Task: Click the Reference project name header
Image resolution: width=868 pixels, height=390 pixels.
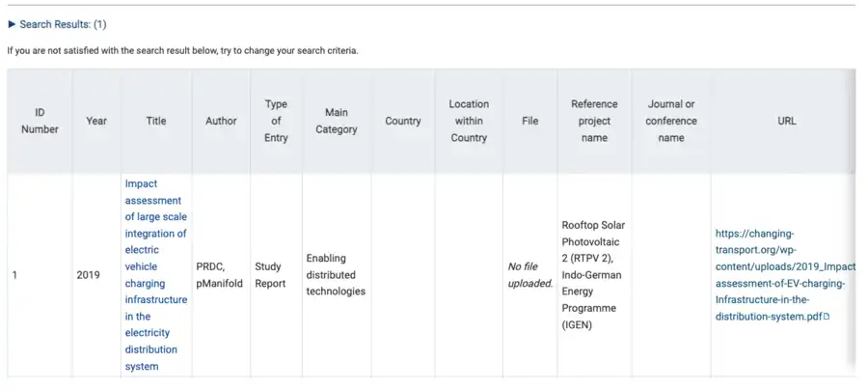Action: point(594,121)
